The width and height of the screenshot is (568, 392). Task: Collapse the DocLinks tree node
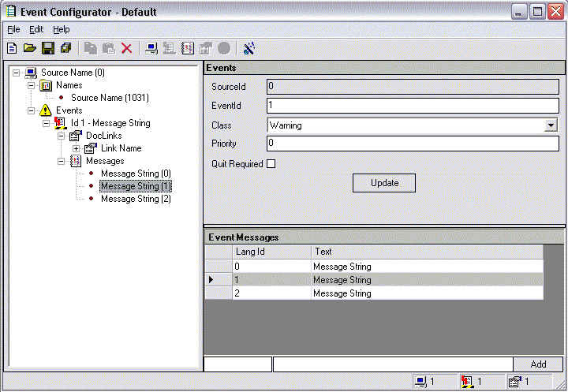tap(62, 136)
